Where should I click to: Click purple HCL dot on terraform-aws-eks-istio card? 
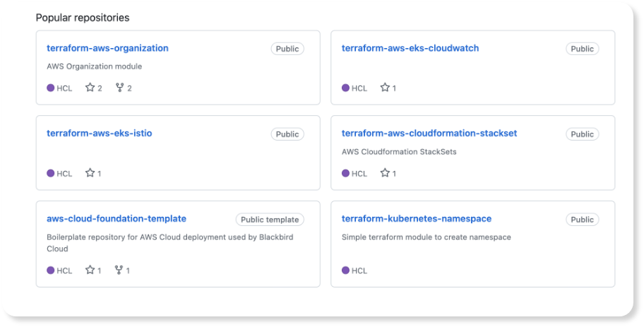(x=51, y=173)
